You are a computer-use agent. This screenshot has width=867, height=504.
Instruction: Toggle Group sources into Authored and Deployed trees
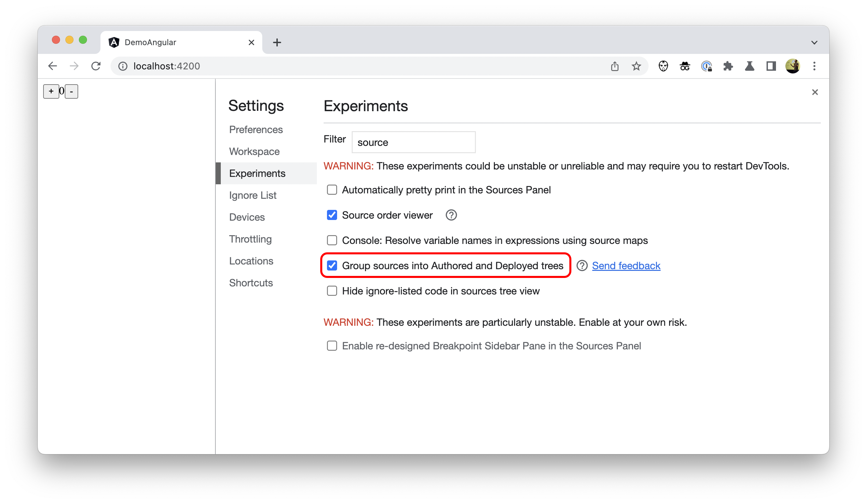(x=332, y=265)
